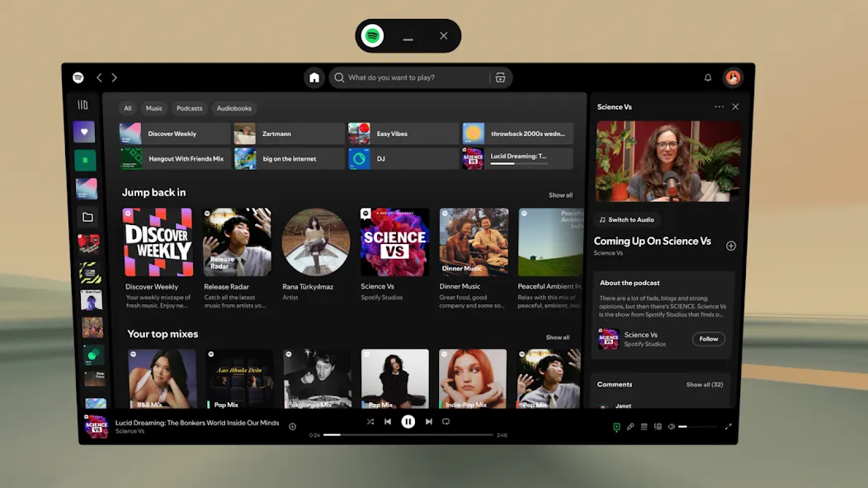
Task: Open the Science Vs podcast card
Action: click(x=394, y=256)
